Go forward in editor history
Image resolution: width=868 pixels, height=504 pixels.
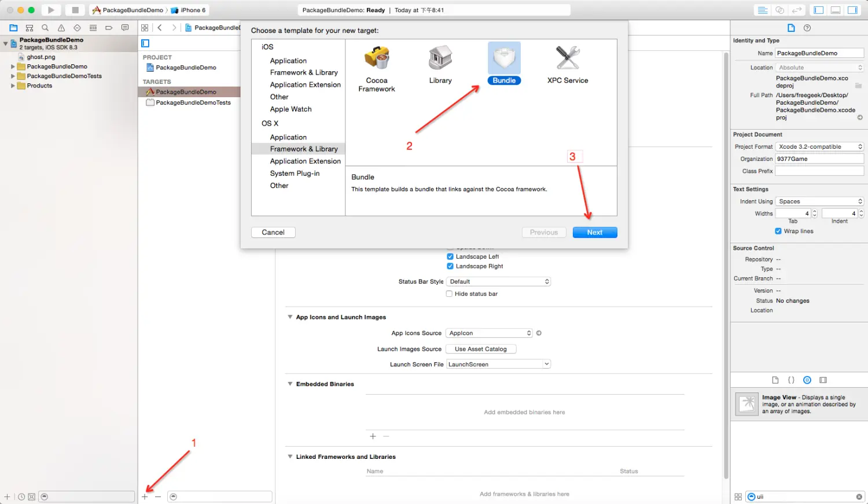[174, 28]
